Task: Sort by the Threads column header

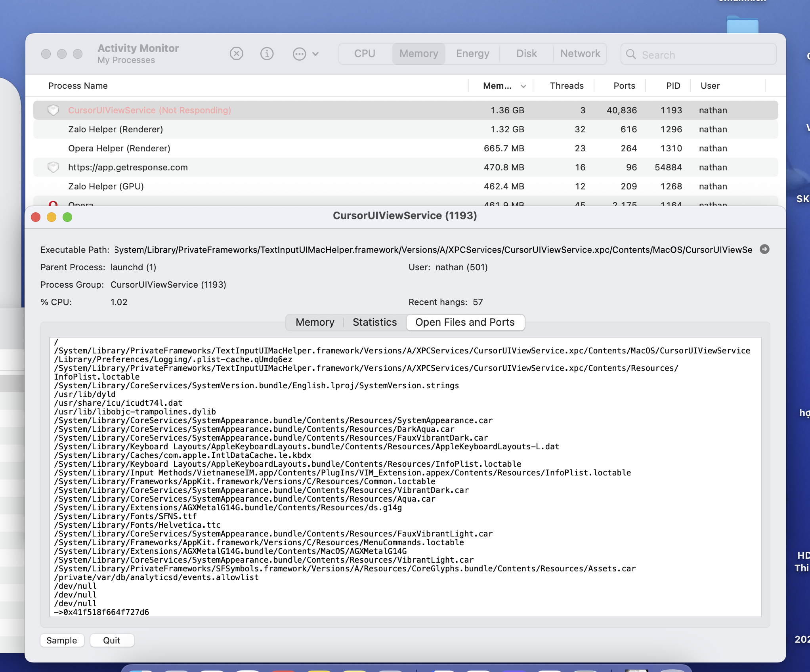Action: pyautogui.click(x=566, y=86)
